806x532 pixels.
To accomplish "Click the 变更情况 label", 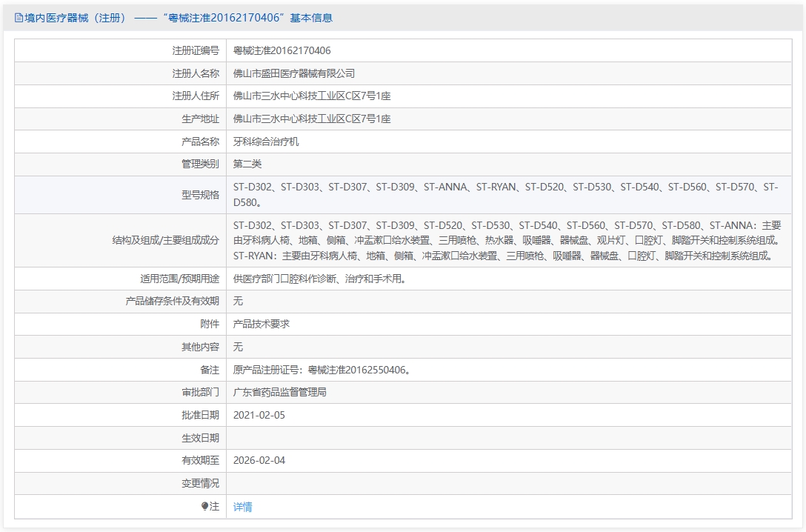I will 200,483.
